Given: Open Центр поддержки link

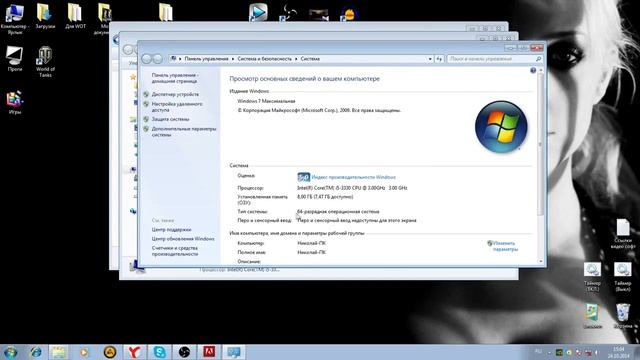Looking at the screenshot, I should coord(171,229).
